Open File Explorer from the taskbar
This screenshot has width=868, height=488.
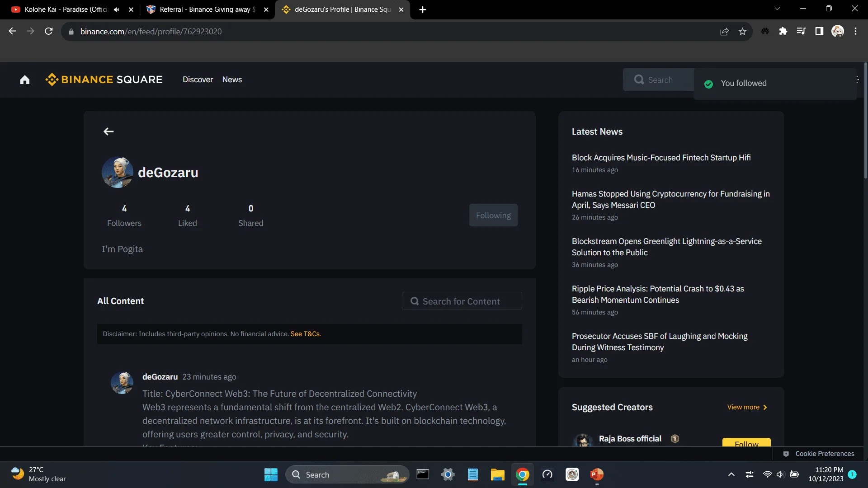tap(497, 474)
